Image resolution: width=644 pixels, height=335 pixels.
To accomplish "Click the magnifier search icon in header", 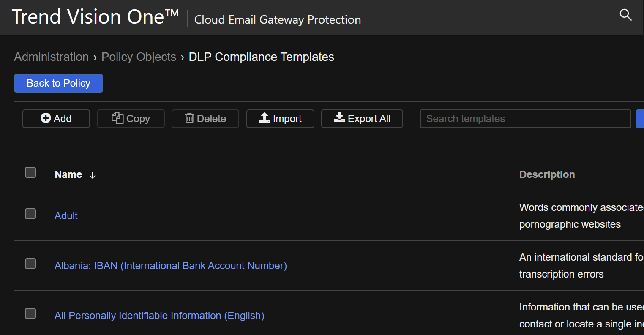I will [x=625, y=15].
